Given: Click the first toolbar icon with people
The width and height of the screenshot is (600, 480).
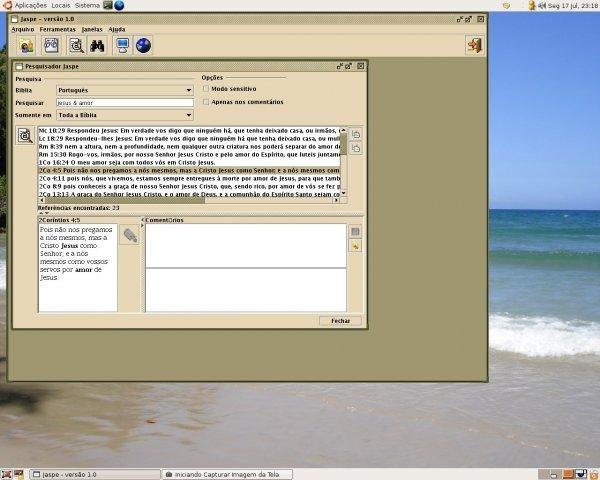Looking at the screenshot, I should (25, 45).
